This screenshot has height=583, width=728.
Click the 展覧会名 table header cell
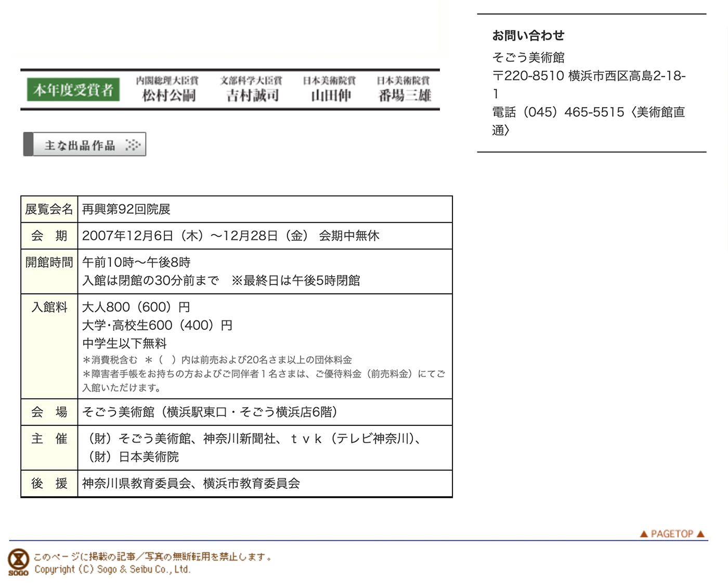[49, 209]
